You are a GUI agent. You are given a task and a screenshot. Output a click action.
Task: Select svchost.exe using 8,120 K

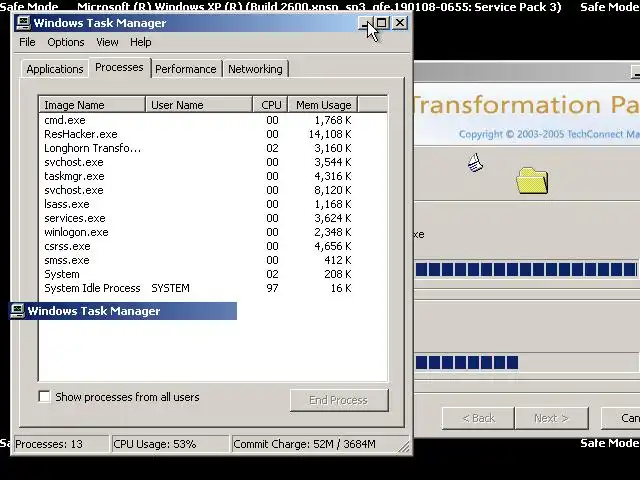pos(213,190)
